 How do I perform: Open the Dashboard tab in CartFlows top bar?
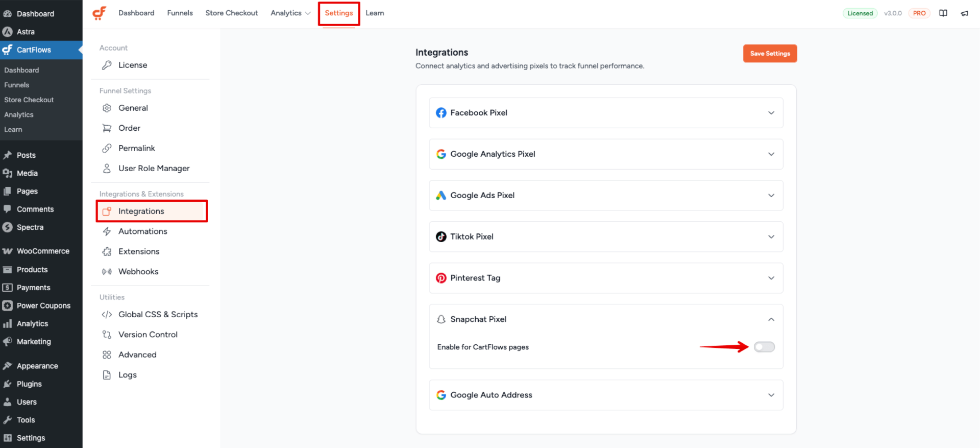click(x=136, y=13)
